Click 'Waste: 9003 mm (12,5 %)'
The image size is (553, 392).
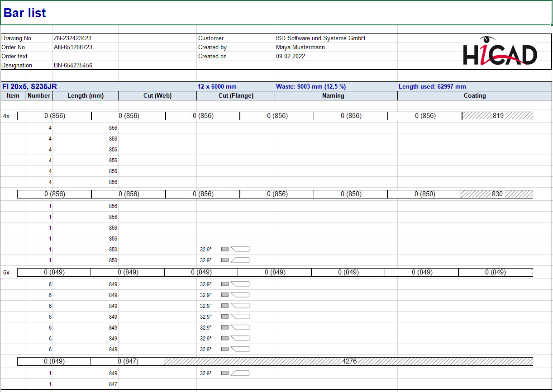click(x=311, y=86)
